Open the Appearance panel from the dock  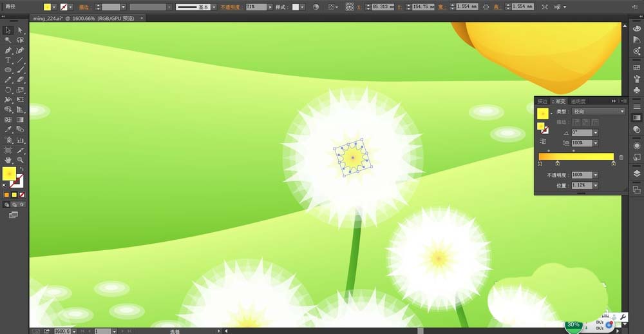click(x=637, y=146)
